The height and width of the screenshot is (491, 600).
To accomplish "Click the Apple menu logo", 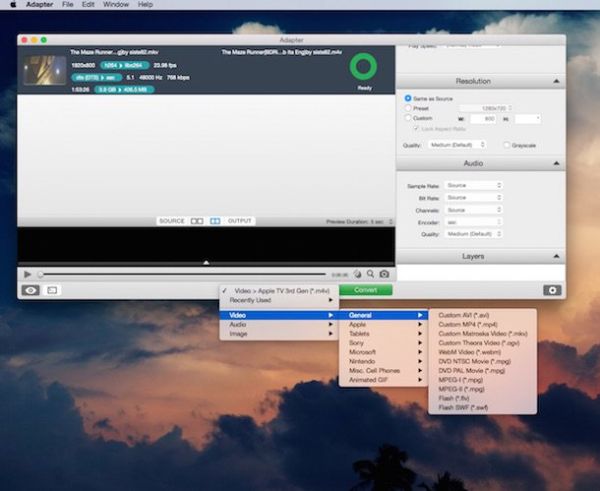I will pyautogui.click(x=13, y=5).
